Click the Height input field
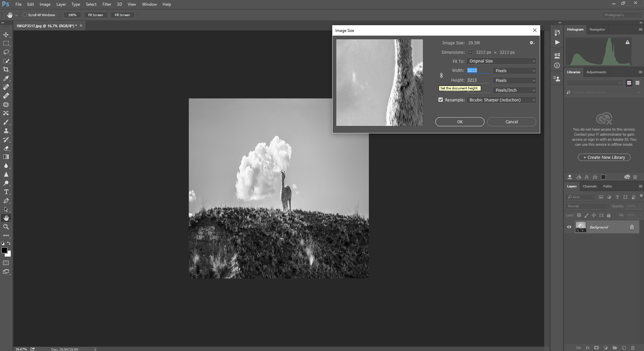This screenshot has height=351, width=644. (x=477, y=80)
